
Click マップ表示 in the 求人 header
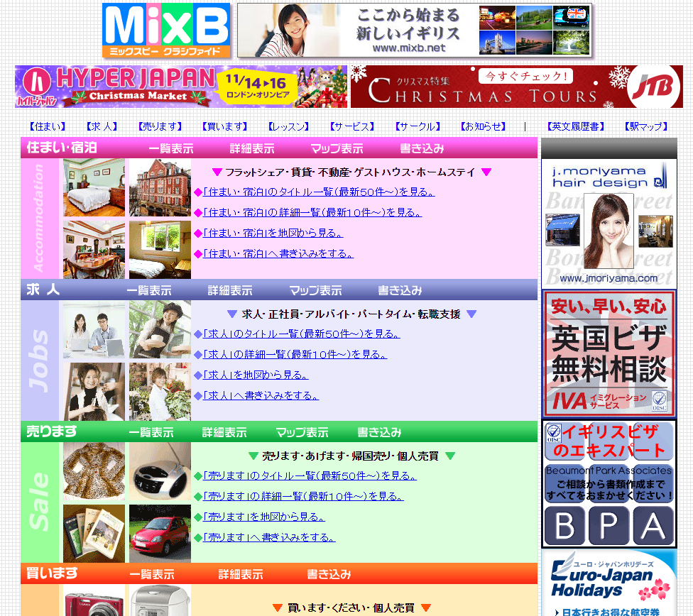(315, 290)
